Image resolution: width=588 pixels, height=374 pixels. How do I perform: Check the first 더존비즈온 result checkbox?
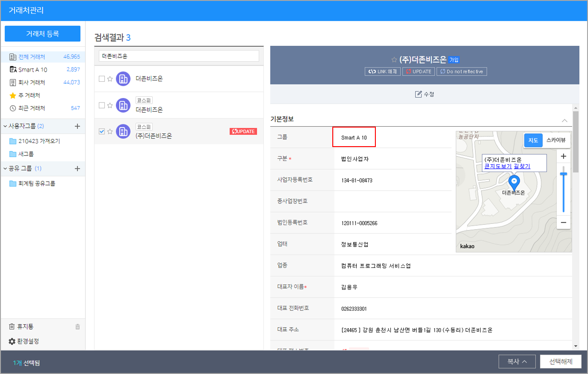(x=102, y=79)
